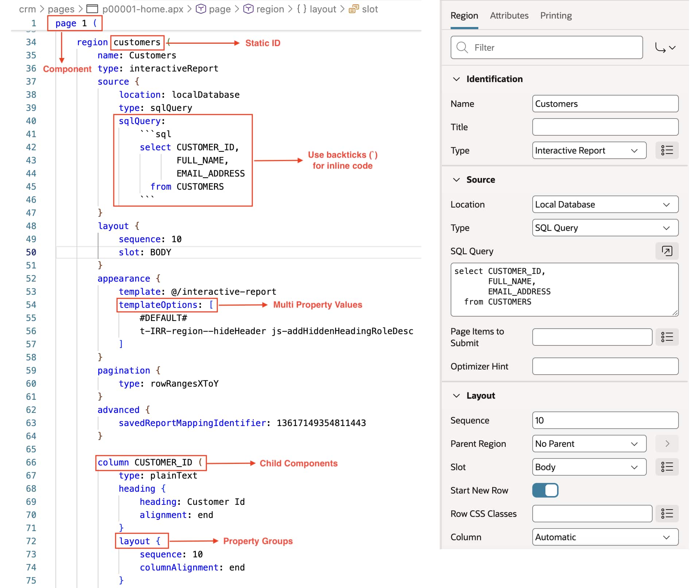Click the Optimizer Hint field
The height and width of the screenshot is (588, 700).
[x=605, y=366]
